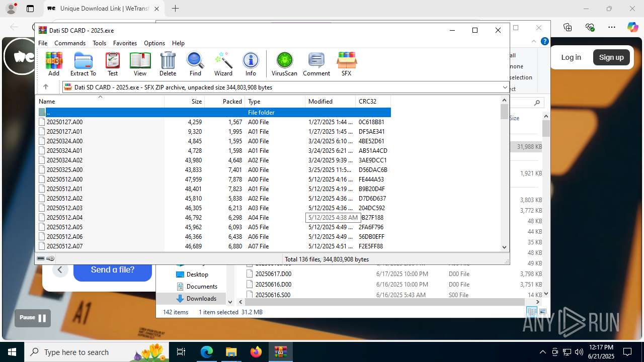
Task: Open File Explorer from the taskbar
Action: tap(231, 352)
